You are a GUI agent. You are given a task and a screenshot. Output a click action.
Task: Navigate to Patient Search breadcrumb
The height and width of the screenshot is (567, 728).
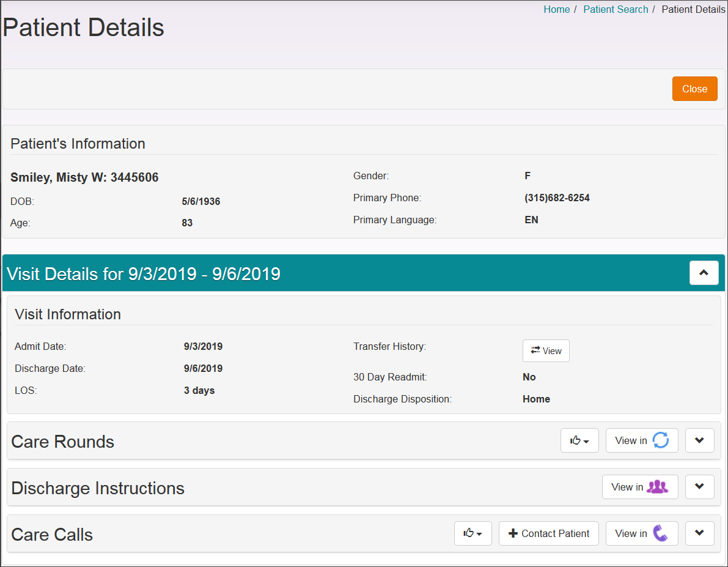click(x=616, y=9)
